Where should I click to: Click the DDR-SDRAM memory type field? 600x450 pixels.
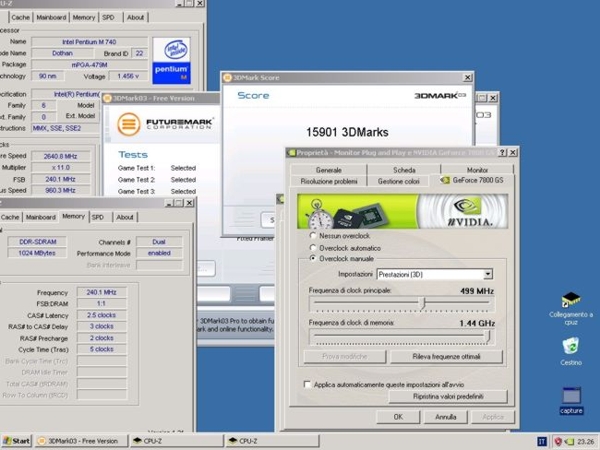coord(38,241)
